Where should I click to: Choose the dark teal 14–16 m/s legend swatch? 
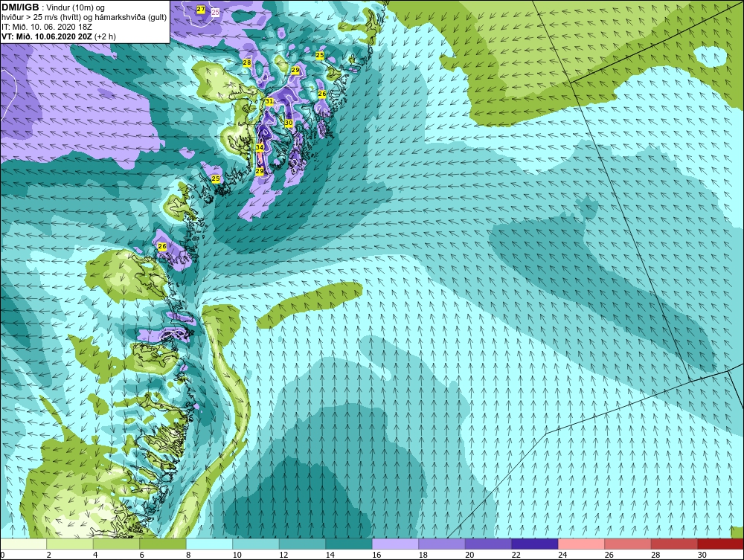(349, 544)
